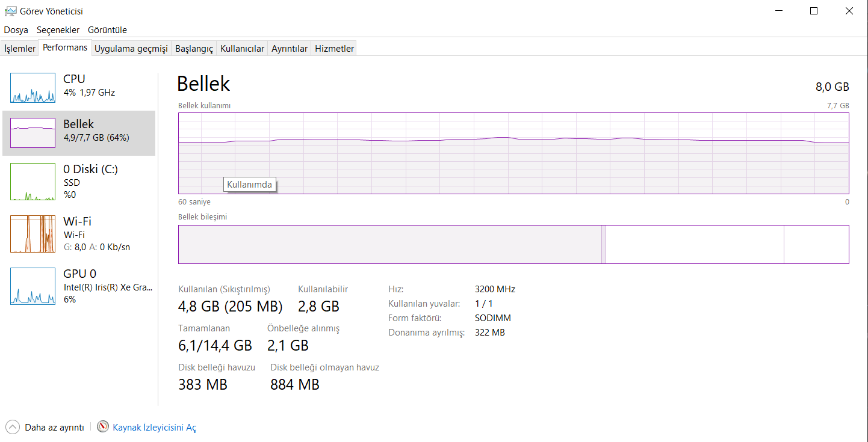Image resolution: width=868 pixels, height=442 pixels.
Task: Collapse view with Daha az ayrıntı arrow
Action: [13, 428]
